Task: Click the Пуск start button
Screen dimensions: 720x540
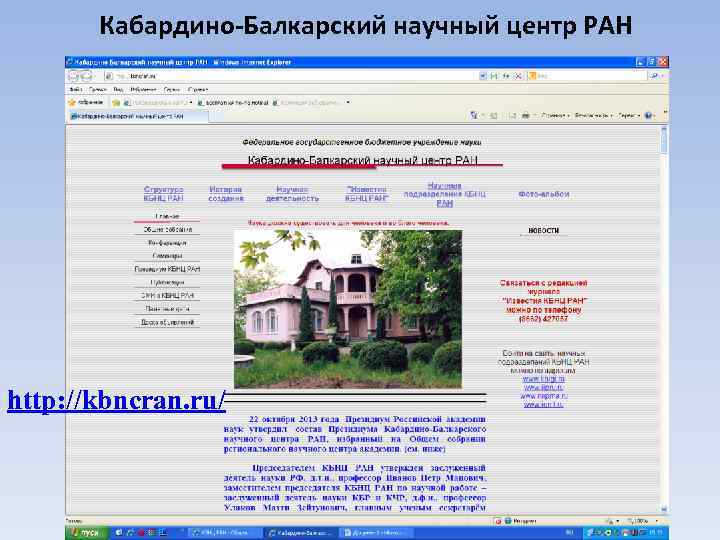Action: (x=86, y=533)
